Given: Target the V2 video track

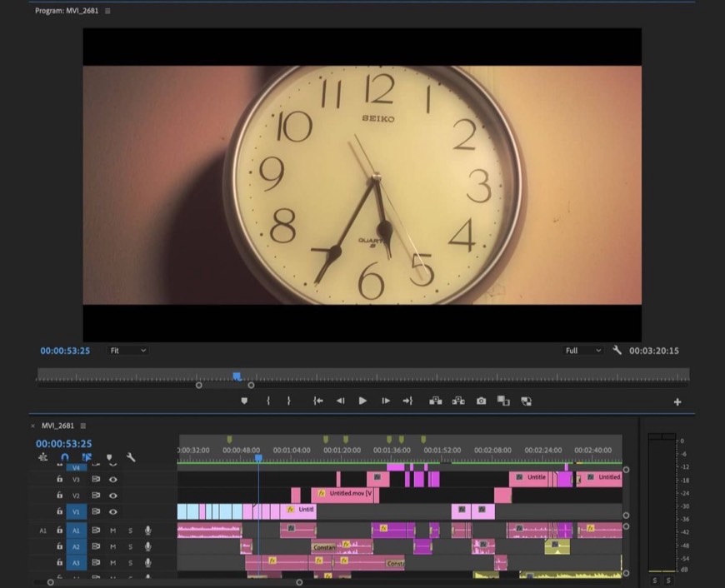Looking at the screenshot, I should pos(77,496).
